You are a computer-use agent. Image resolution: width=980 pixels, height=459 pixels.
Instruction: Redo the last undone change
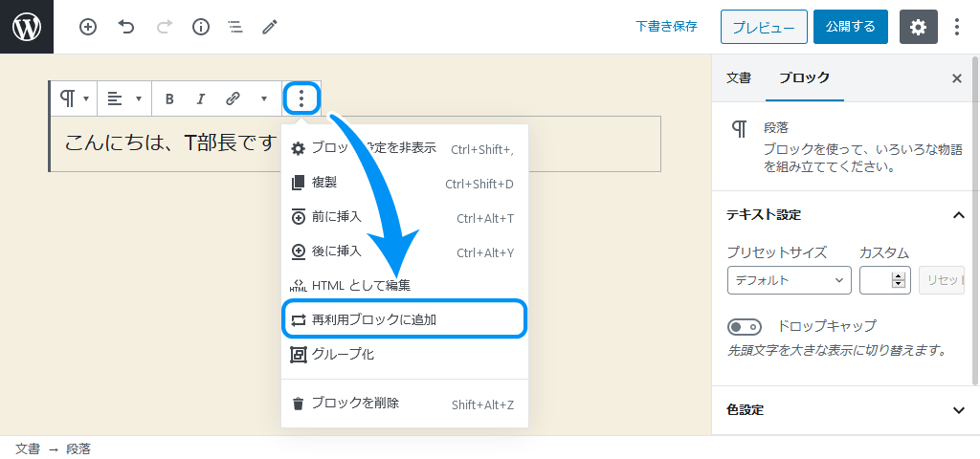pos(164,27)
